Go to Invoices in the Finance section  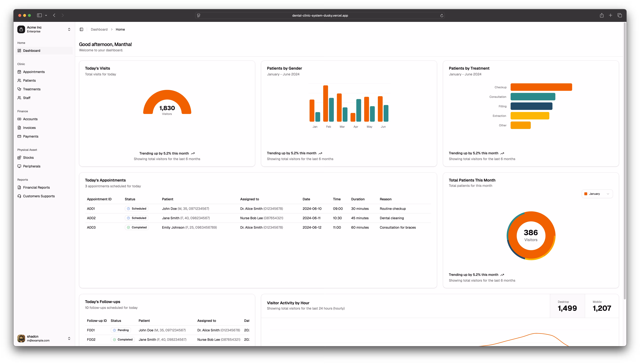tap(29, 128)
